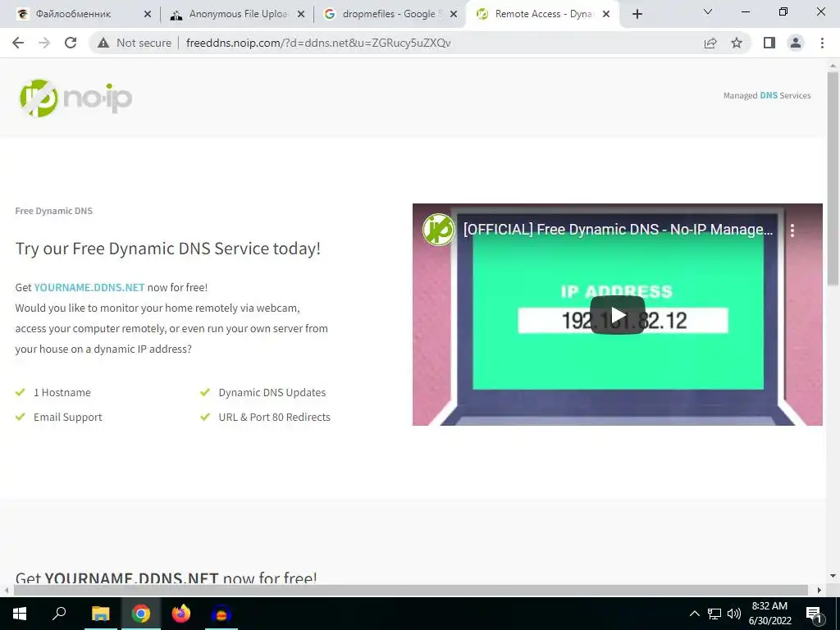This screenshot has height=630, width=840.
Task: Click the "Dynamic DNS Updates" feature text
Action: pyautogui.click(x=272, y=393)
